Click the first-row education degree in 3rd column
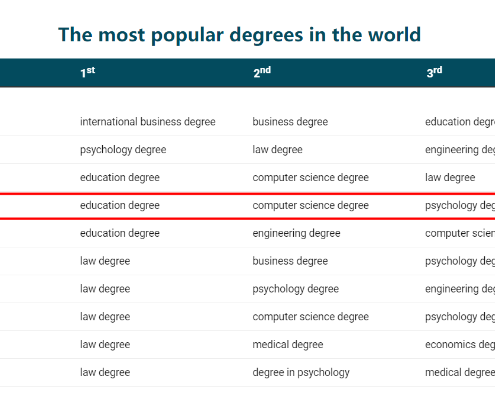 [x=460, y=122]
